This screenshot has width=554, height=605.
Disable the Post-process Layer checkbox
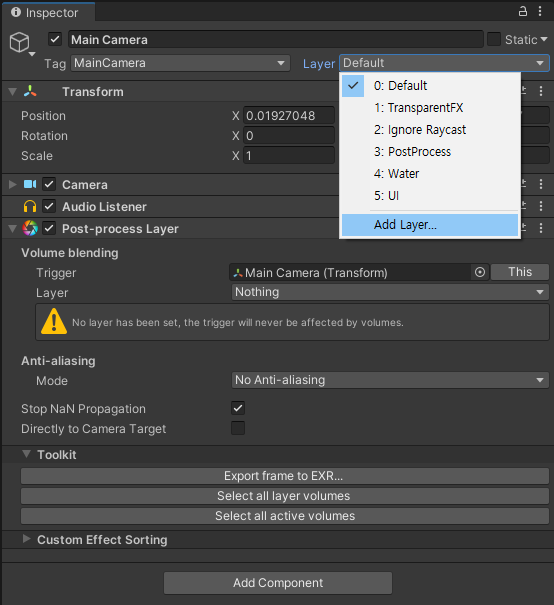[49, 228]
